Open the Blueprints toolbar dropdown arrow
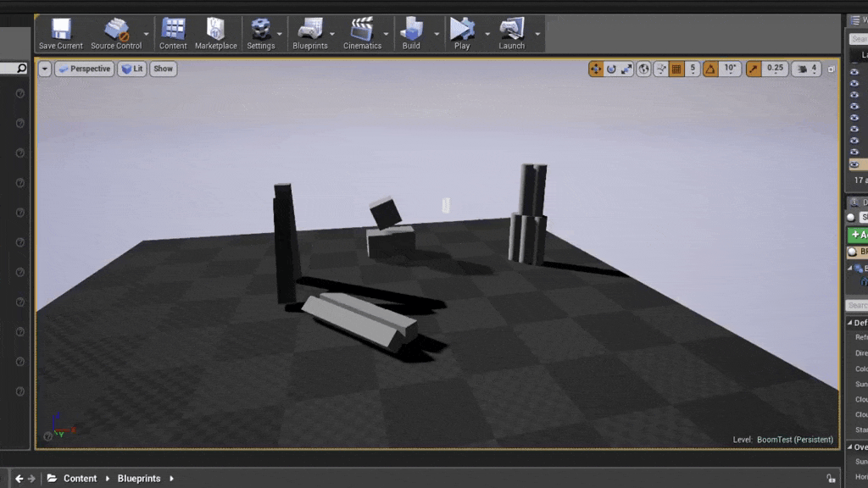The height and width of the screenshot is (488, 868). pyautogui.click(x=332, y=35)
